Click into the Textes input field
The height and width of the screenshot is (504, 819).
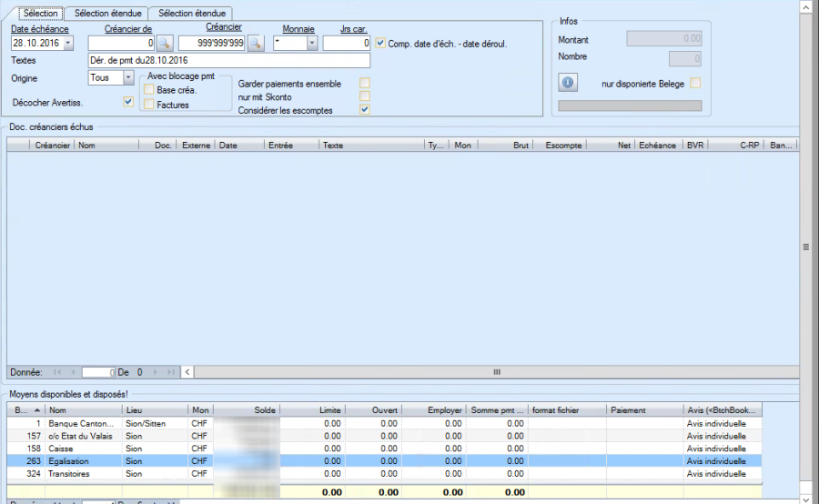point(229,61)
